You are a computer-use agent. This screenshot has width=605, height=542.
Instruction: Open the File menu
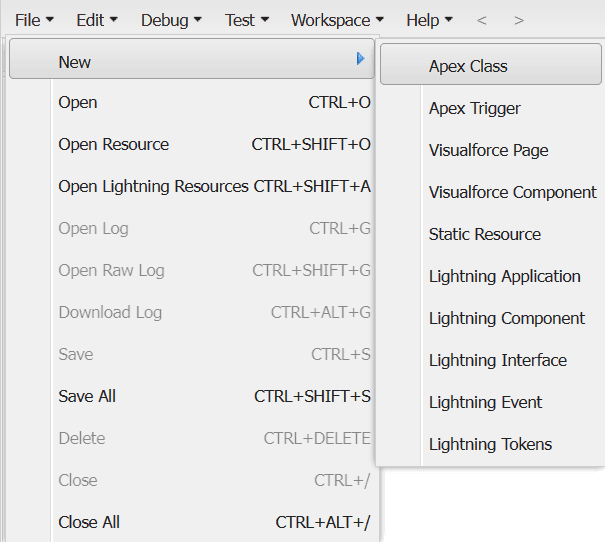pyautogui.click(x=34, y=20)
